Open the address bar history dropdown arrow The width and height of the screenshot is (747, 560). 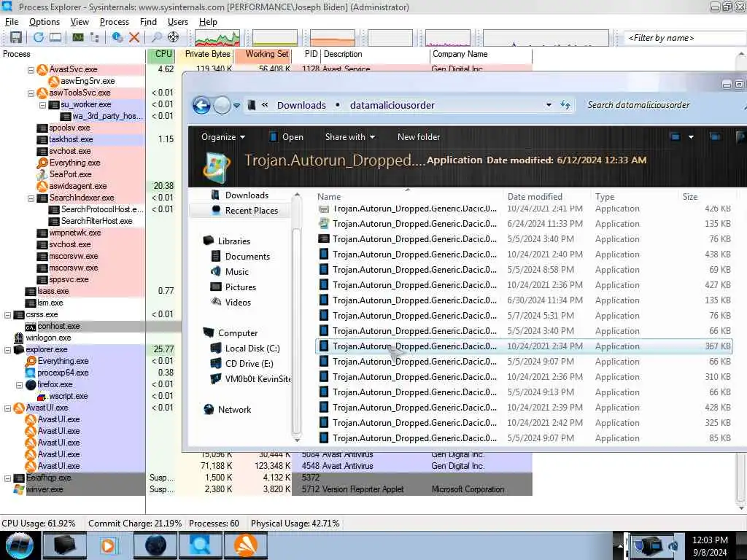click(549, 105)
